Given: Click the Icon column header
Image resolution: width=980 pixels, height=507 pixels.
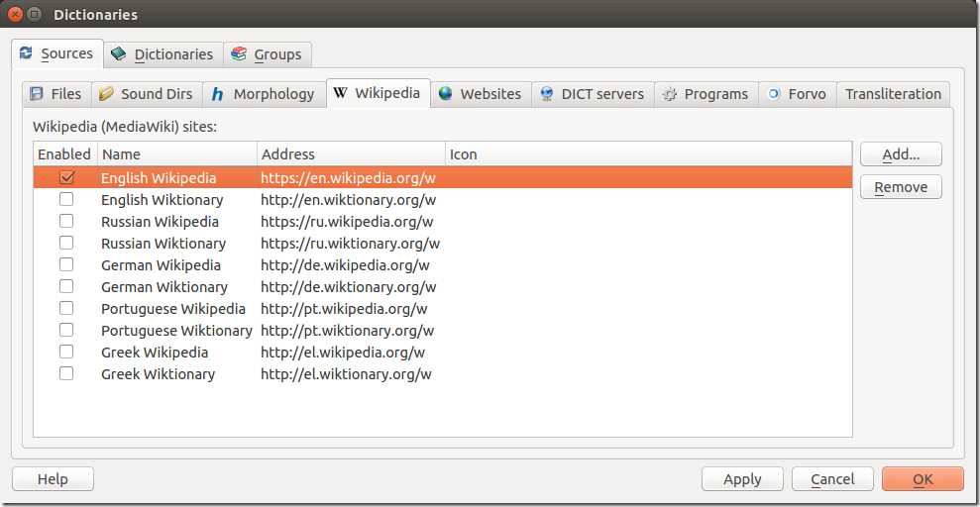Looking at the screenshot, I should click(649, 153).
